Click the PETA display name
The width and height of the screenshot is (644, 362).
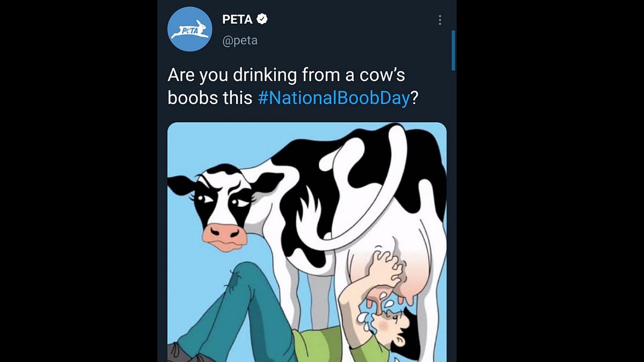[x=237, y=19]
